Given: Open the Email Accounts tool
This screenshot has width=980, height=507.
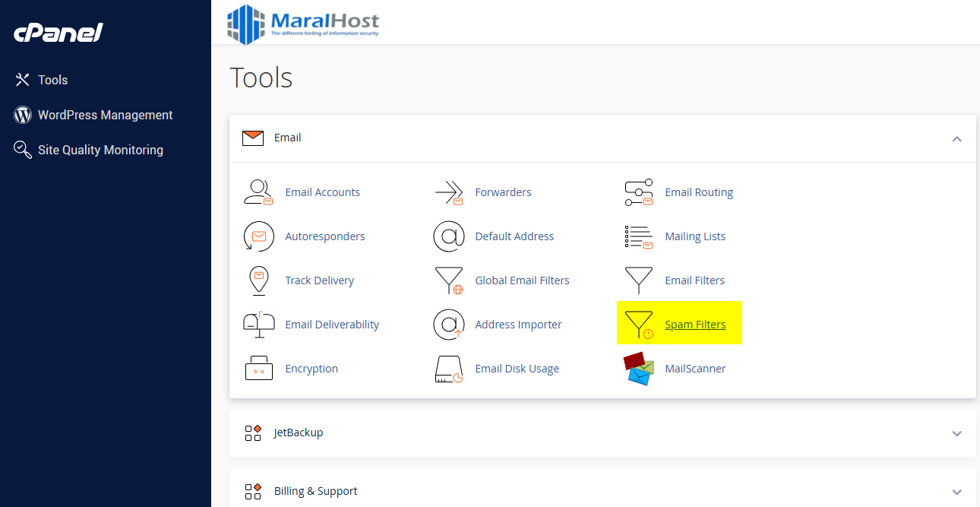Looking at the screenshot, I should coord(322,192).
